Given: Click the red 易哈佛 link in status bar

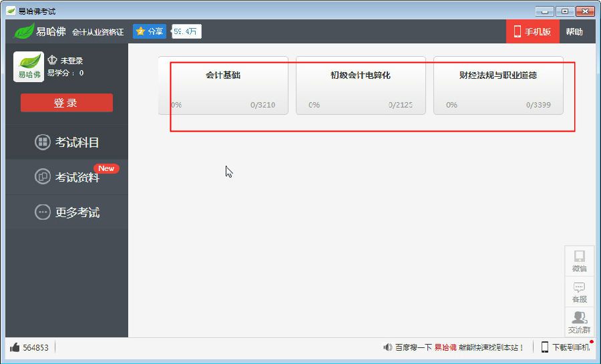Looking at the screenshot, I should click(445, 347).
